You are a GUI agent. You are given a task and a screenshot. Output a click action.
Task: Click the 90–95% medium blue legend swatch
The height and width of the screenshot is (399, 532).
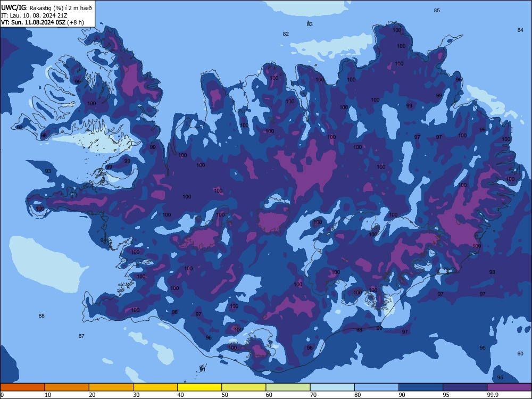point(421,387)
